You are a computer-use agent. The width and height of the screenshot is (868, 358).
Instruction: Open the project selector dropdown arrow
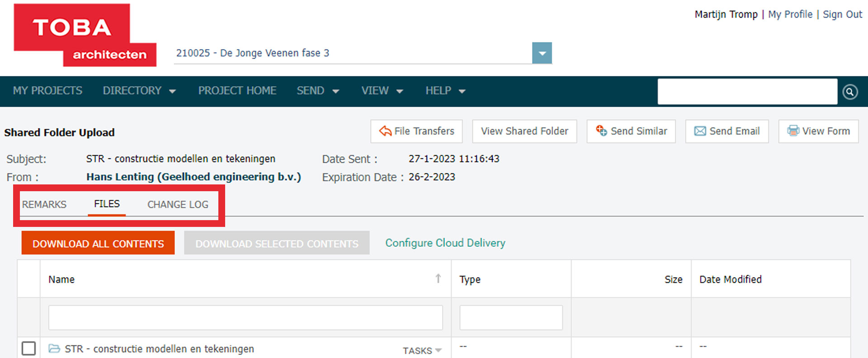[x=542, y=53]
